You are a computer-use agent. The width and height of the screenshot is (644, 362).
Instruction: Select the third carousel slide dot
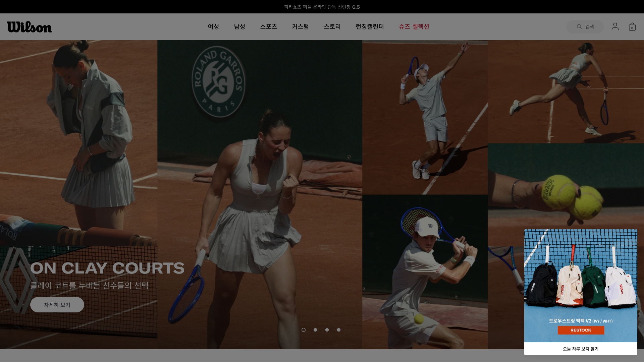tap(327, 330)
